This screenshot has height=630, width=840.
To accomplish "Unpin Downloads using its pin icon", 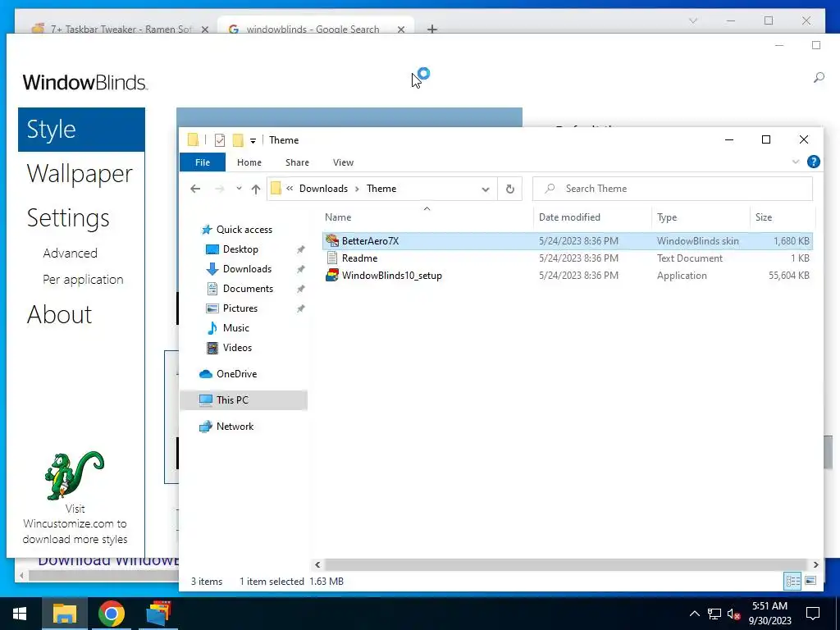I will (x=300, y=269).
